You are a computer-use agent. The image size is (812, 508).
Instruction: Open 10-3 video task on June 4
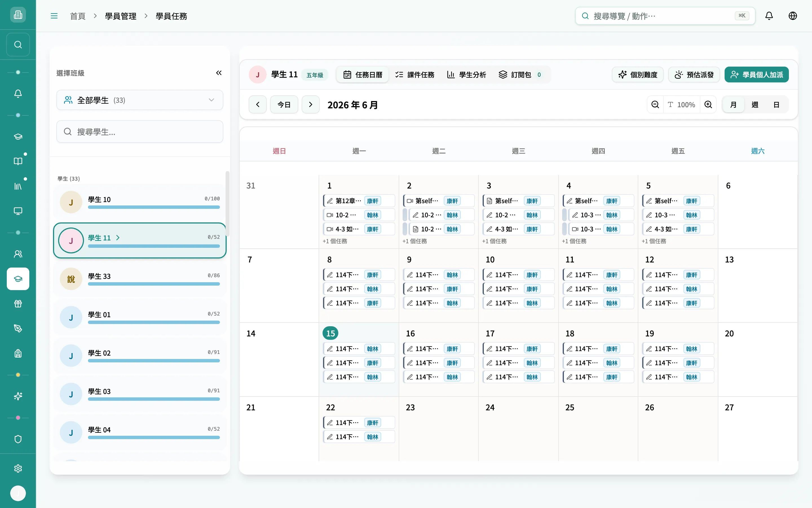[601, 229]
